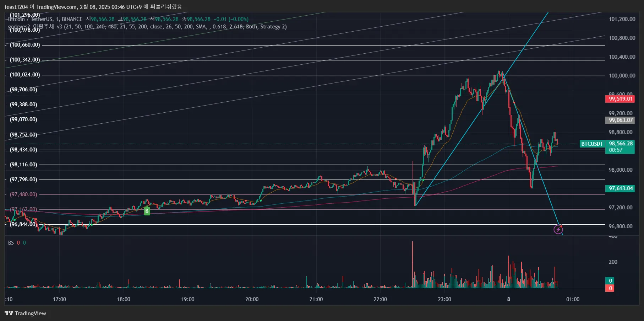The height and width of the screenshot is (321, 644).
Task: Click the BS volume indicator label
Action: 11,243
